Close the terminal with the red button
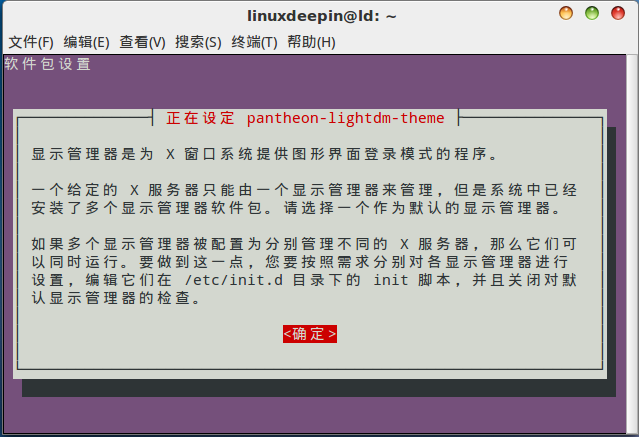639x437 pixels. coord(618,13)
